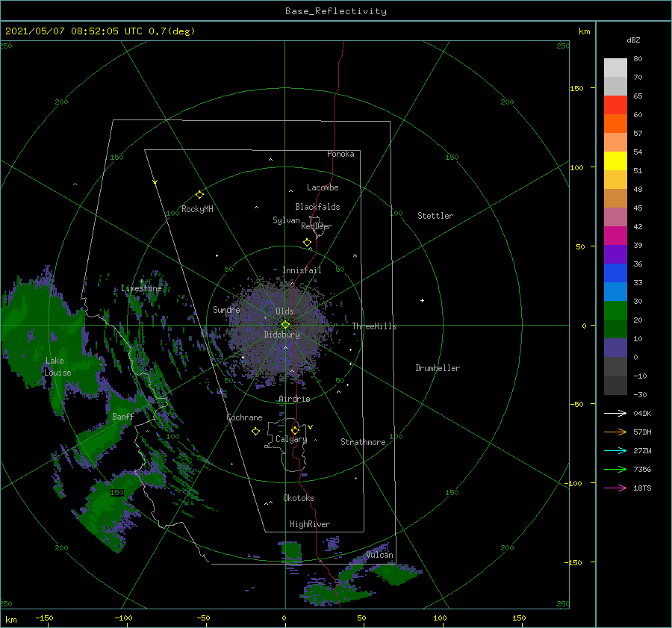Click the yellow 51 dBZ color swatch
This screenshot has height=628, width=672.
(x=615, y=161)
